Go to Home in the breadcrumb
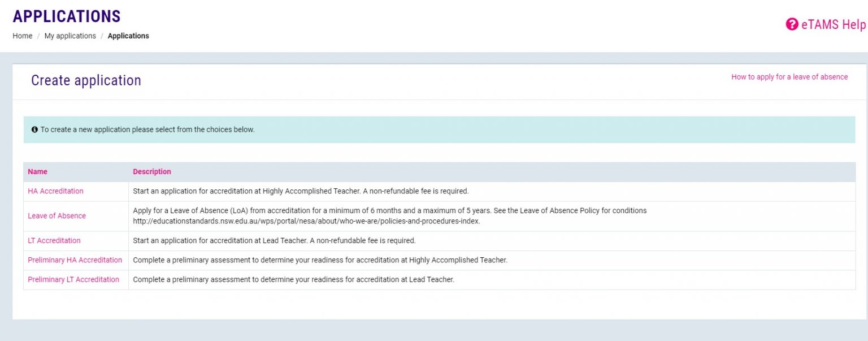The width and height of the screenshot is (868, 341). tap(23, 36)
